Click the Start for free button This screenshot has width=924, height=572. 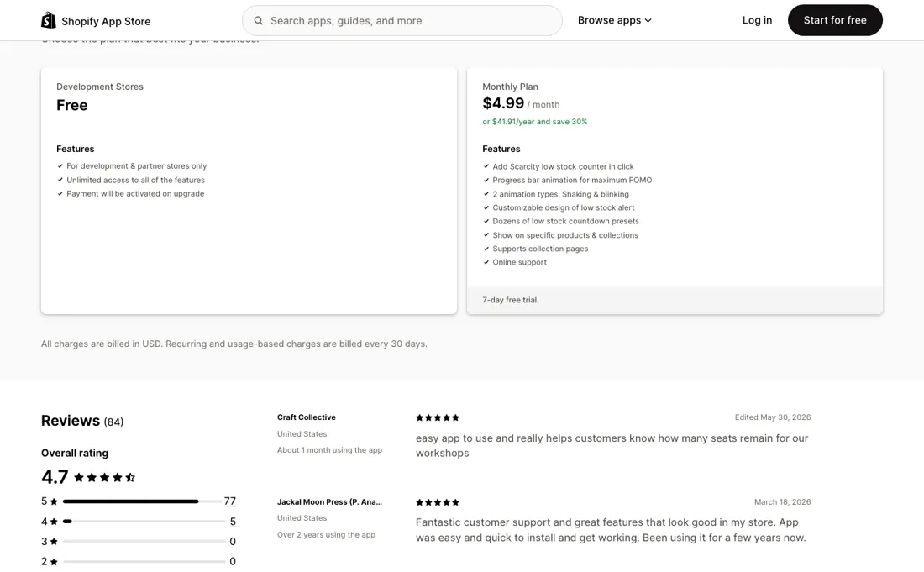tap(834, 20)
